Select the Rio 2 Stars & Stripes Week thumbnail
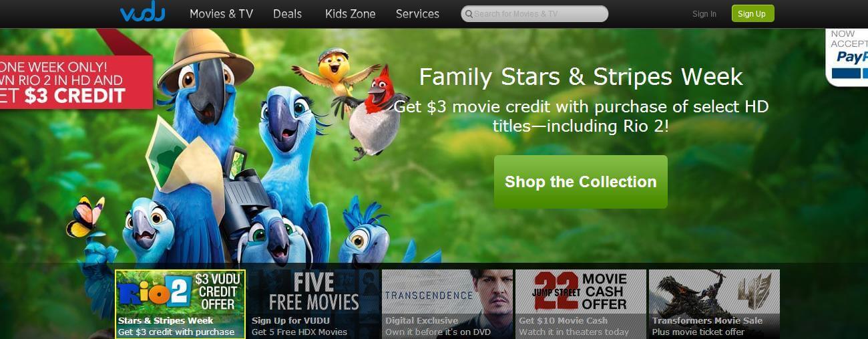 180,304
